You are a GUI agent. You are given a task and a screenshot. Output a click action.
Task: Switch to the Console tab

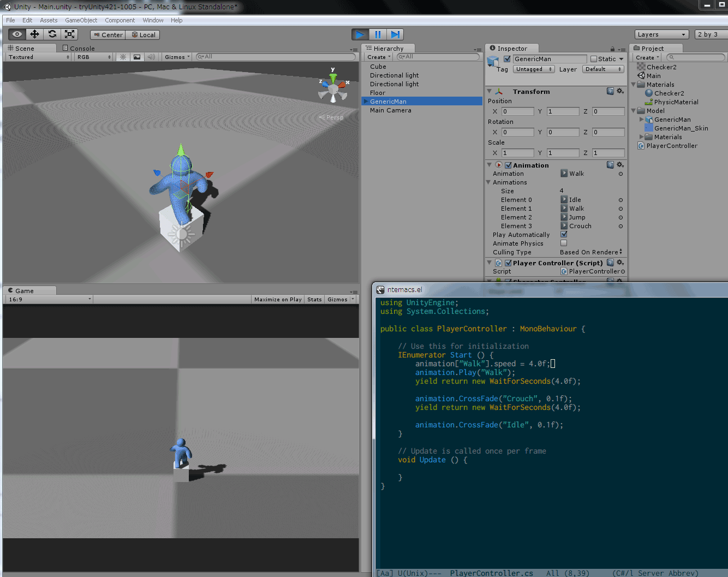coord(82,48)
